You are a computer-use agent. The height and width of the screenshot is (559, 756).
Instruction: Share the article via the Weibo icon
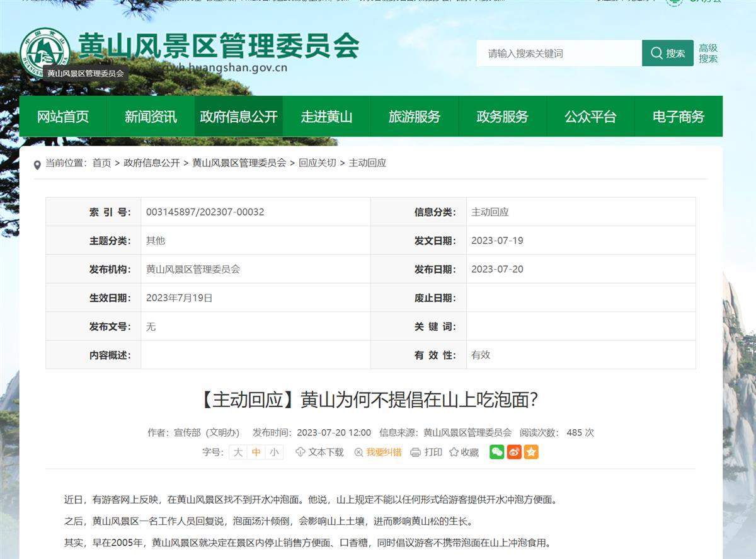click(x=515, y=452)
